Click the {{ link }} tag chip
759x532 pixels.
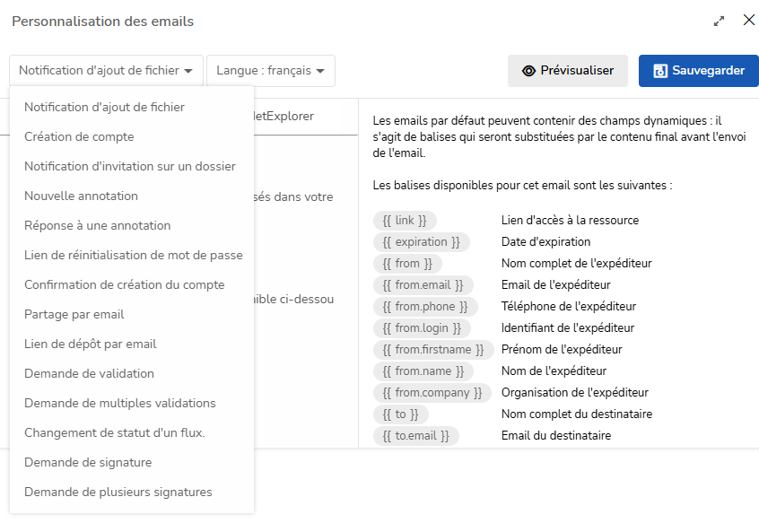(x=405, y=220)
